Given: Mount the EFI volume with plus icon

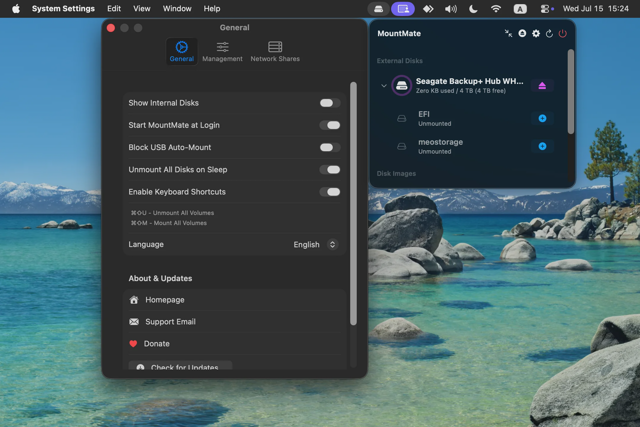Looking at the screenshot, I should click(x=542, y=118).
